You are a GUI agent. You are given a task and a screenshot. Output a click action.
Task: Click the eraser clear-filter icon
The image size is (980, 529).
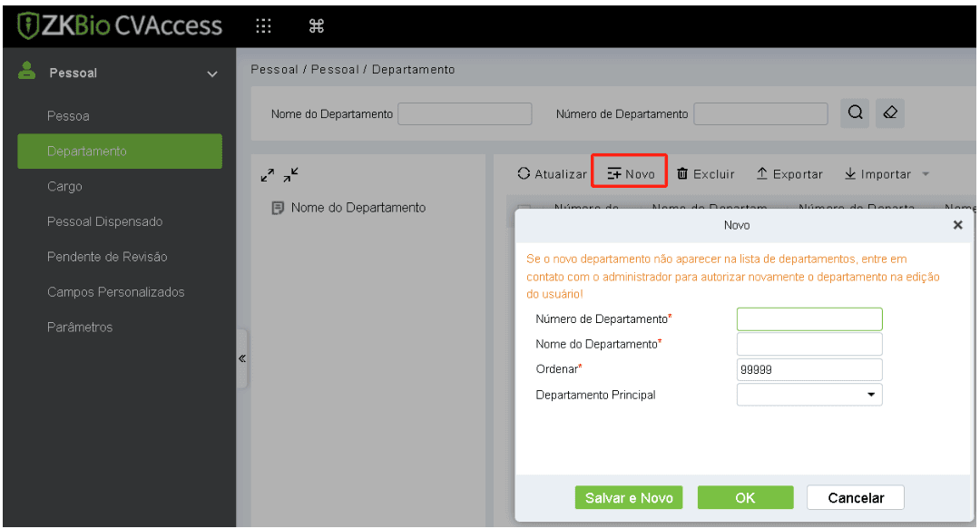pos(890,113)
